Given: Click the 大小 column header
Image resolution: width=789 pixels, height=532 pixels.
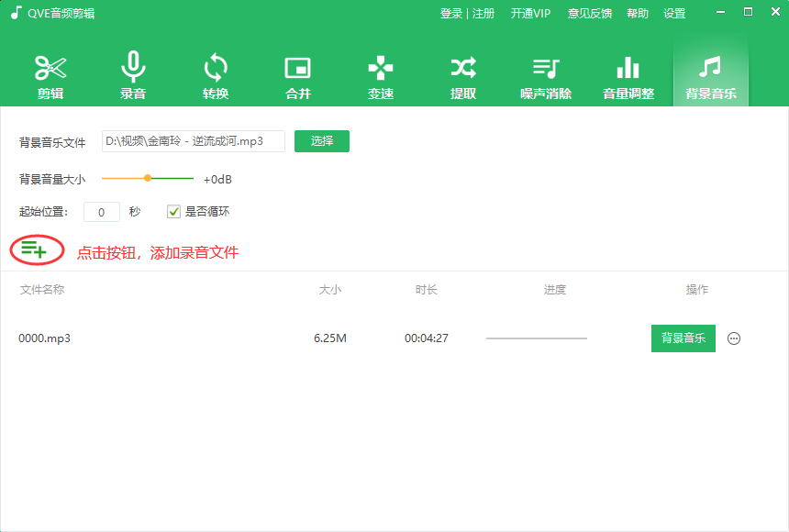Looking at the screenshot, I should [x=330, y=290].
